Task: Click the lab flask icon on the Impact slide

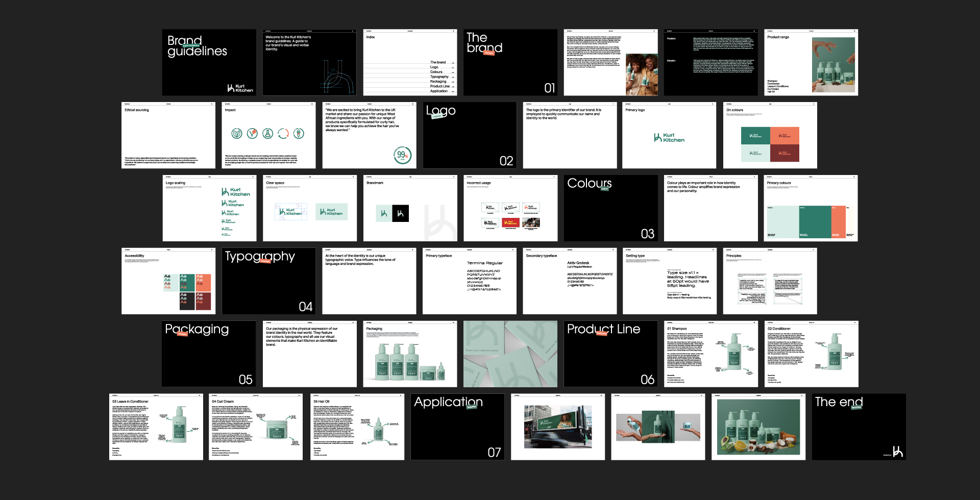Action: pos(268,134)
